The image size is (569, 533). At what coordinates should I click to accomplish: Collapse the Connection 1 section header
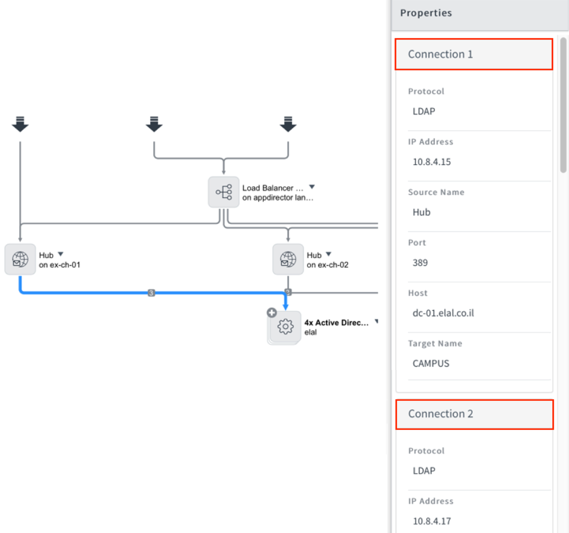click(x=474, y=54)
